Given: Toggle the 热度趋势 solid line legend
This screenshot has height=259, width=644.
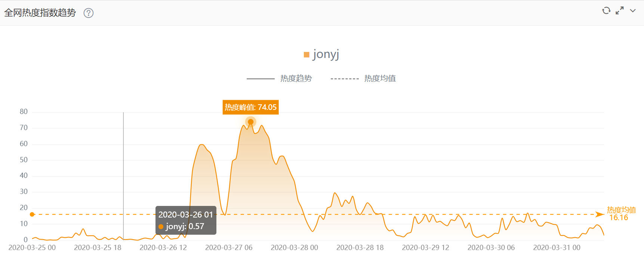Looking at the screenshot, I should (280, 78).
